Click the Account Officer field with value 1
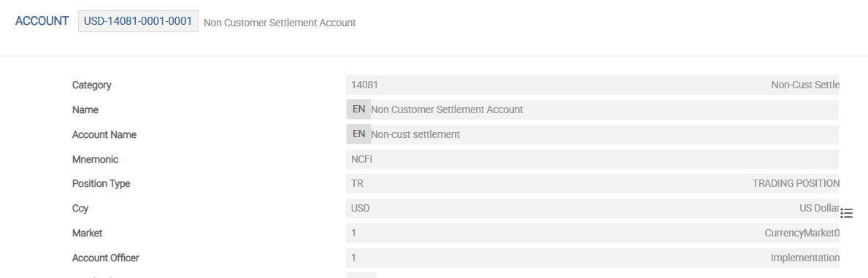 592,258
